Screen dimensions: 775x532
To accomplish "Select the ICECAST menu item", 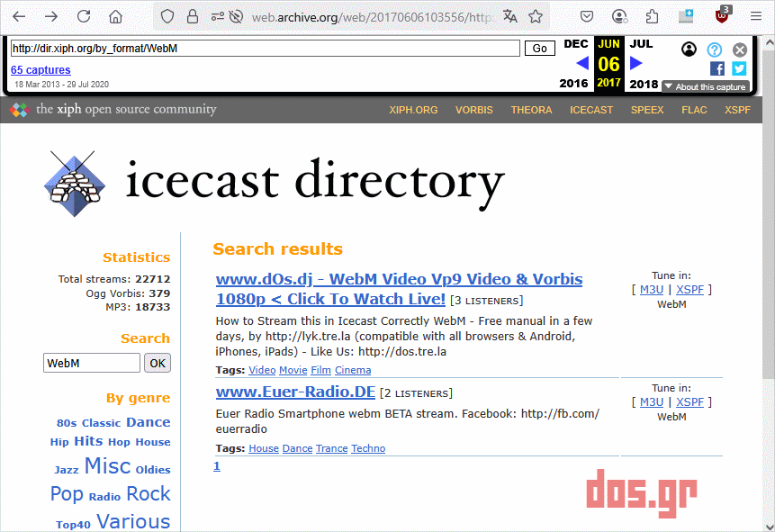I will click(591, 110).
